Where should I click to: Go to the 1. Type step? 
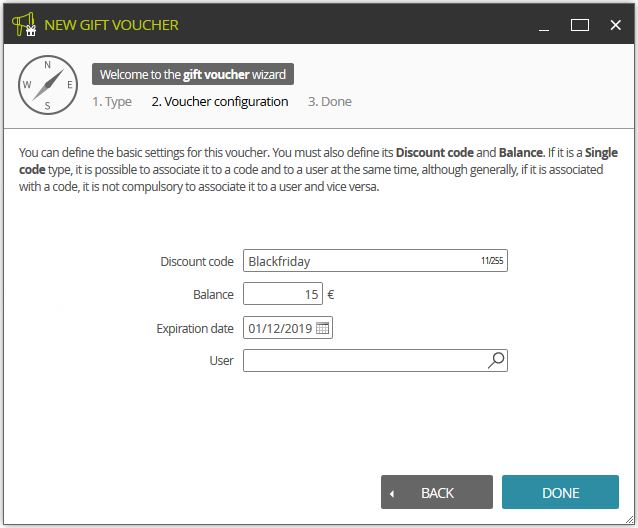pos(112,101)
